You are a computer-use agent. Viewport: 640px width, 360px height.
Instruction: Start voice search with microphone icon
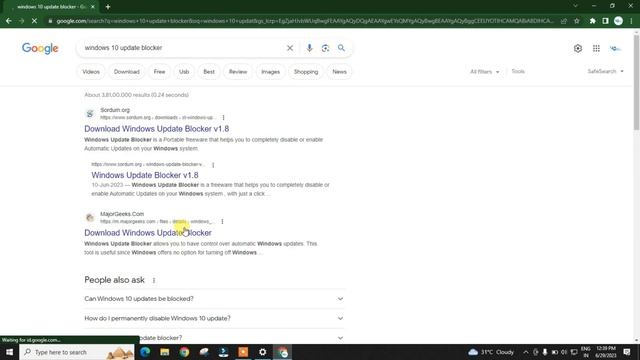pos(309,48)
